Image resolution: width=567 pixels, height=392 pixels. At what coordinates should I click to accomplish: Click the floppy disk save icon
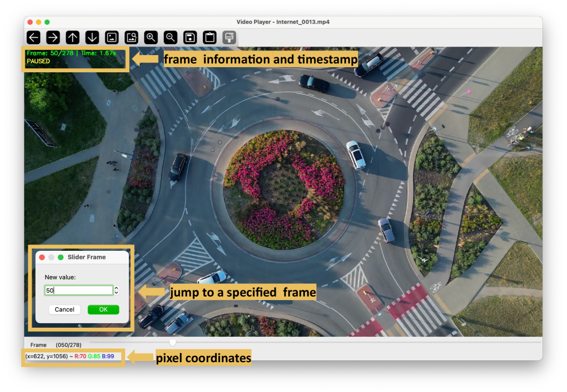pyautogui.click(x=190, y=38)
